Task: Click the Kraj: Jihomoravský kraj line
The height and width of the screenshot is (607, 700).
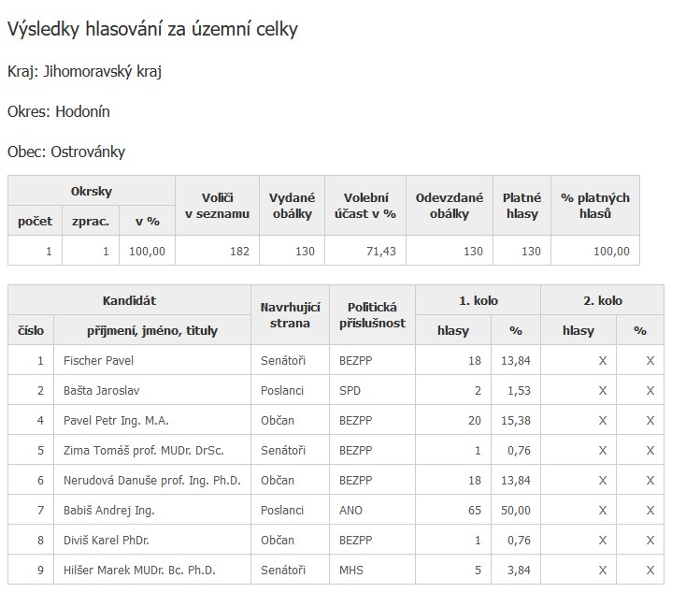Action: pos(84,72)
